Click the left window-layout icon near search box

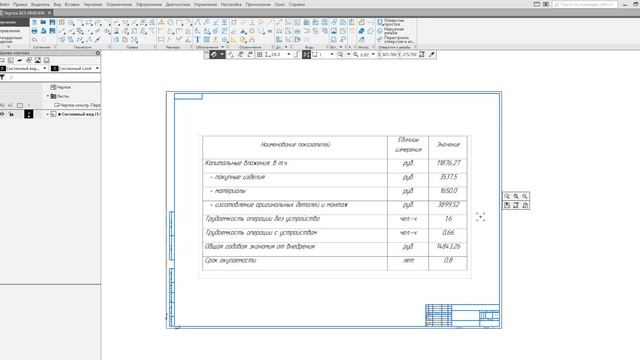(537, 4)
